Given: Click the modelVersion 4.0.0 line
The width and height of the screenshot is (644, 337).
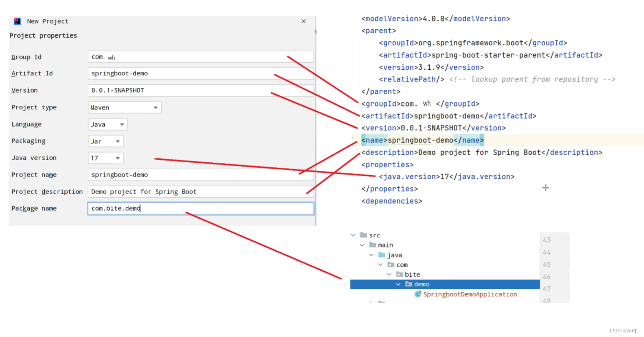Looking at the screenshot, I should (436, 19).
